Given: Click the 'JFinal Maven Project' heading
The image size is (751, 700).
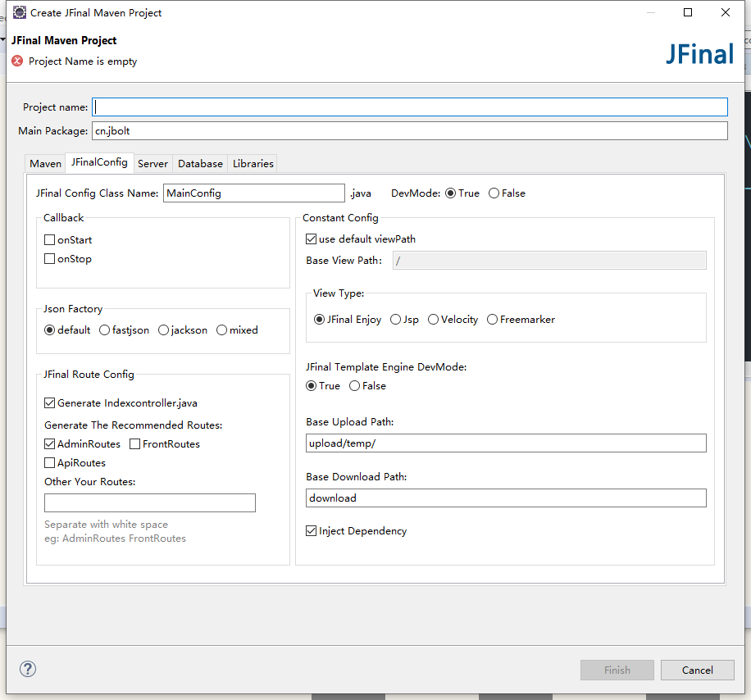Looking at the screenshot, I should pyautogui.click(x=64, y=40).
